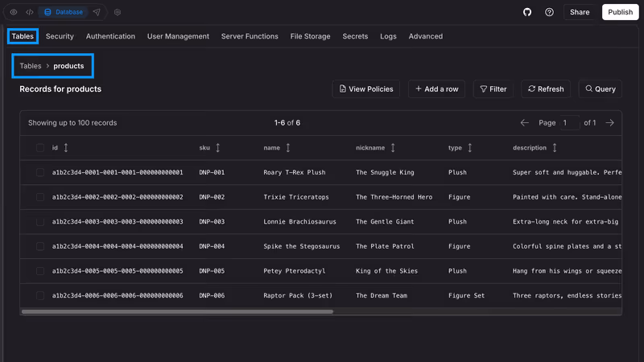Click the page number input field

coord(570,123)
